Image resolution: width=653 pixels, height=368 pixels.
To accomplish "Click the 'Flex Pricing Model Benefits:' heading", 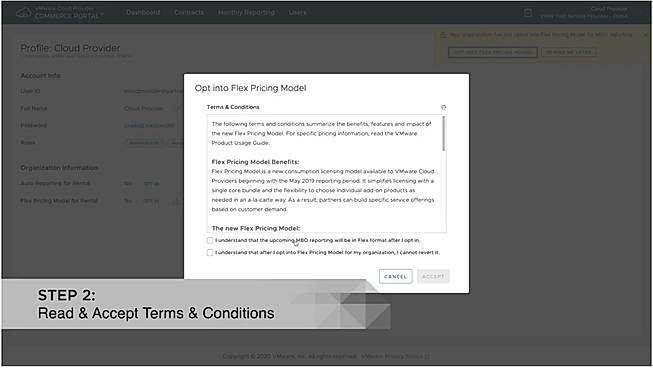I will (255, 162).
